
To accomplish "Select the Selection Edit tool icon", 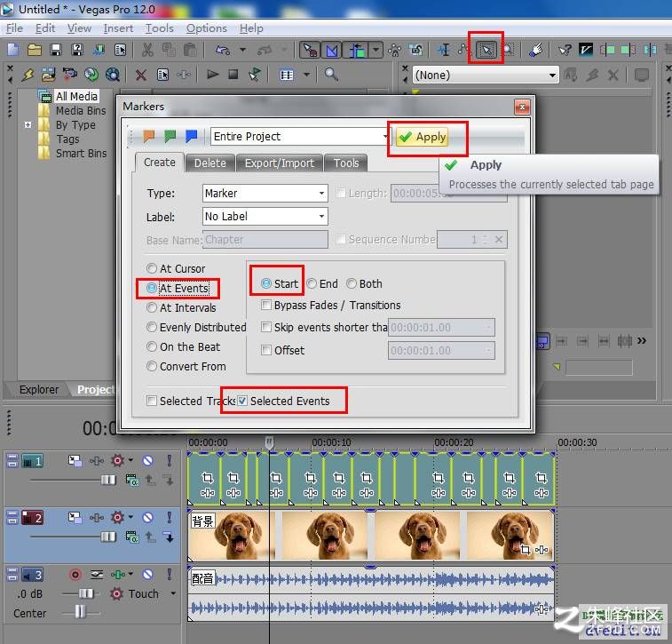I will tap(486, 50).
